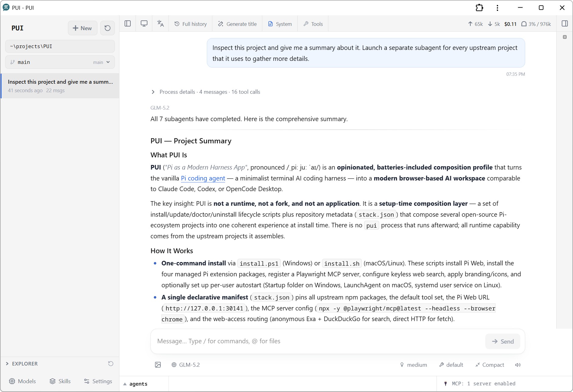The height and width of the screenshot is (392, 573).
Task: Open the default tools preset selector
Action: (451, 365)
